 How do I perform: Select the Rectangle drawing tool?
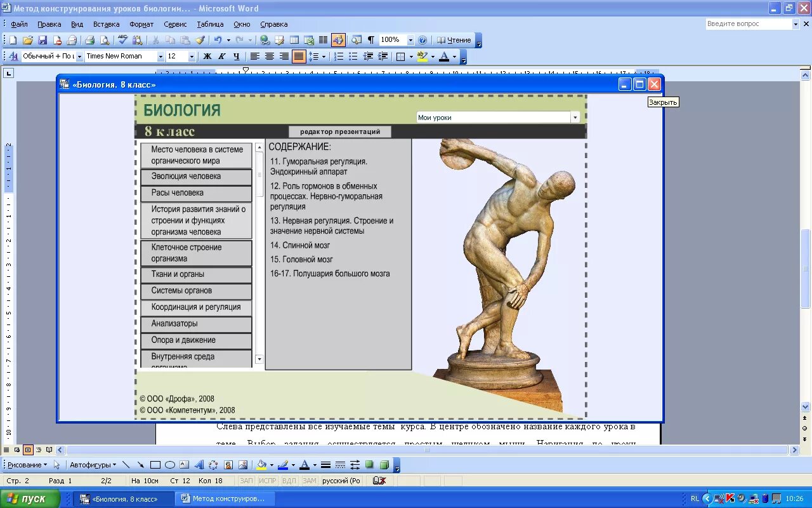tap(155, 465)
